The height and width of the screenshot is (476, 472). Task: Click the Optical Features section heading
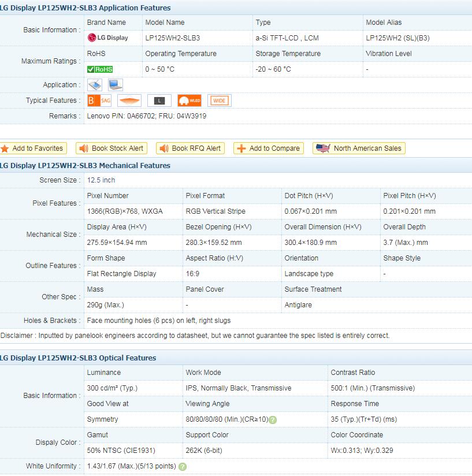(x=78, y=358)
